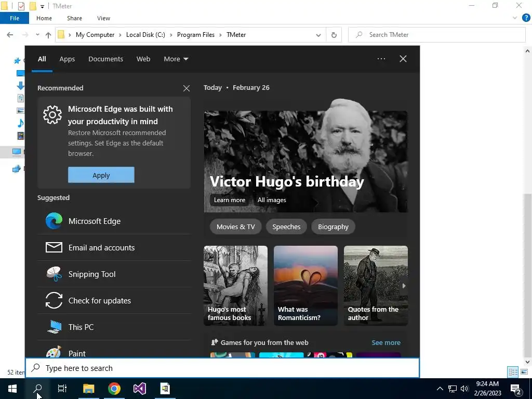Image resolution: width=532 pixels, height=399 pixels.
Task: Select the Movies & TV chip
Action: (x=235, y=227)
